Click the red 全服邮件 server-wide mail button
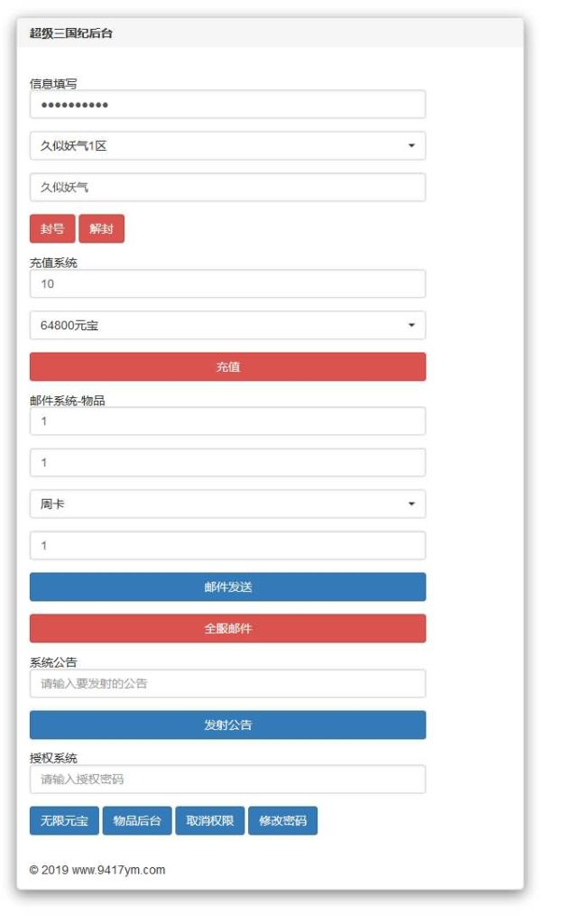Screen dimensions: 571x924 pos(227,628)
